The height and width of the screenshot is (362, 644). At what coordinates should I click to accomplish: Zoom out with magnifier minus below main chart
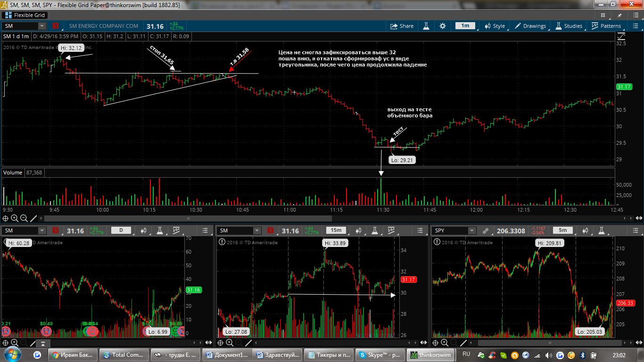click(24, 218)
